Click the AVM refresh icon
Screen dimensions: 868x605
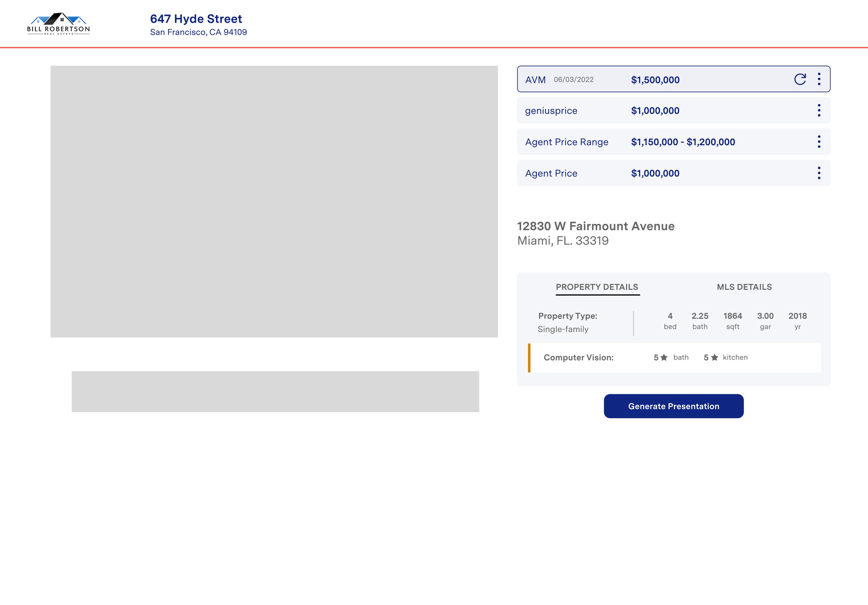(x=800, y=79)
